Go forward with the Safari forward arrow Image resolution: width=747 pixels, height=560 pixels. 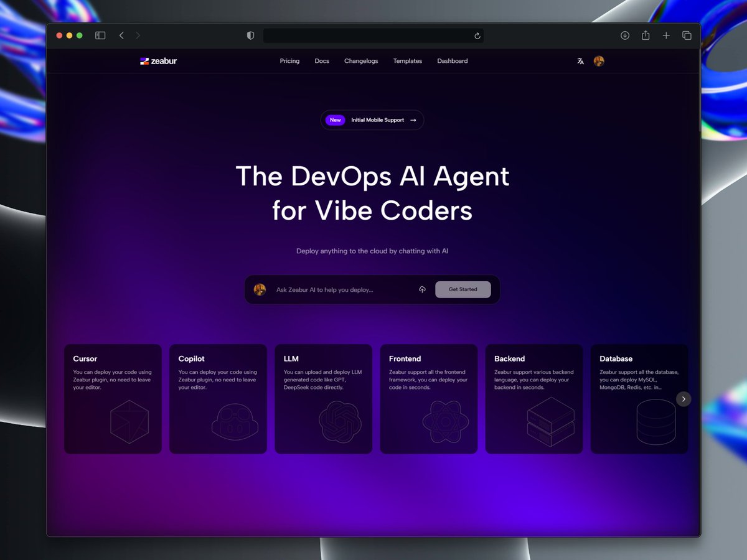pos(138,35)
